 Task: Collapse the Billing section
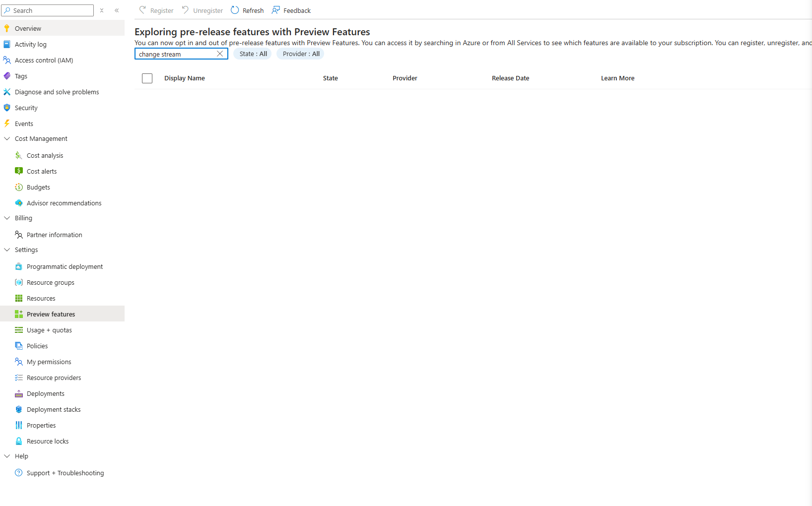[x=7, y=218]
